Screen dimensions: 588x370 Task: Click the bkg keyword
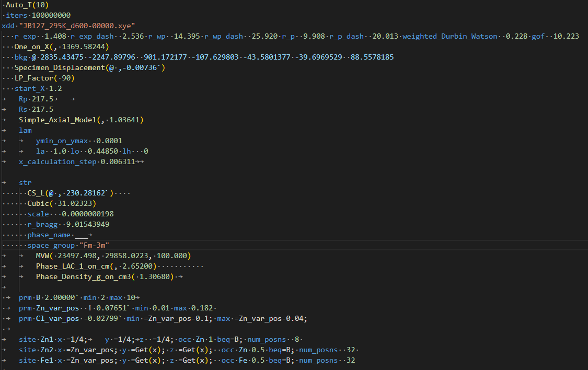pyautogui.click(x=21, y=57)
